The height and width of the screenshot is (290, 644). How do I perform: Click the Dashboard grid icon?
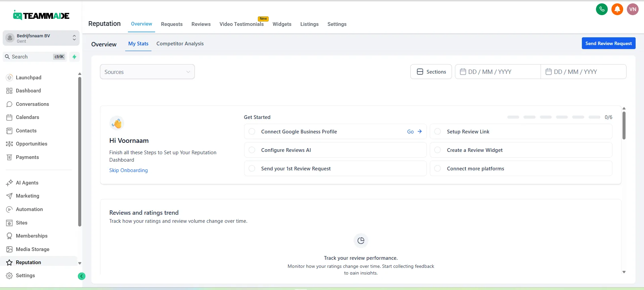pyautogui.click(x=9, y=91)
